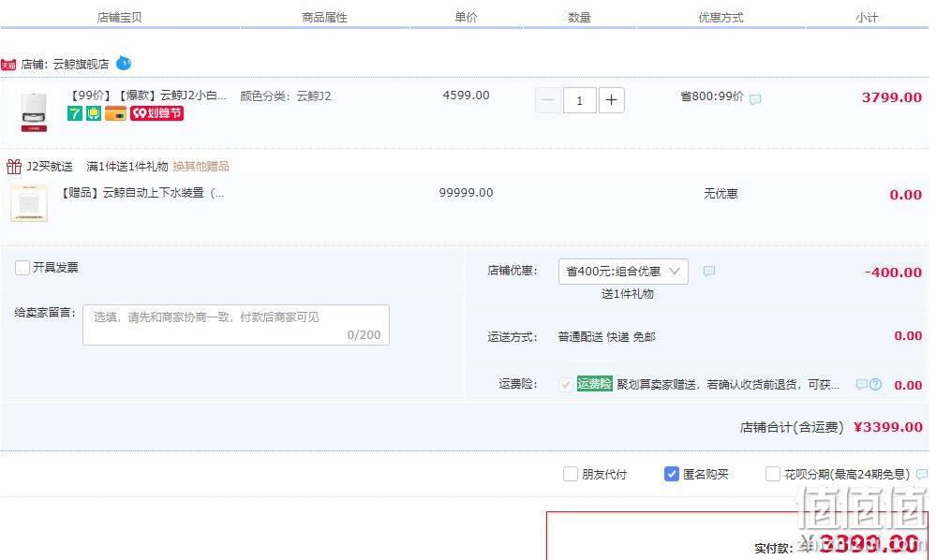Uncheck the 匿名购买 checkbox
Viewport: 936px width, 560px height.
pos(672,474)
